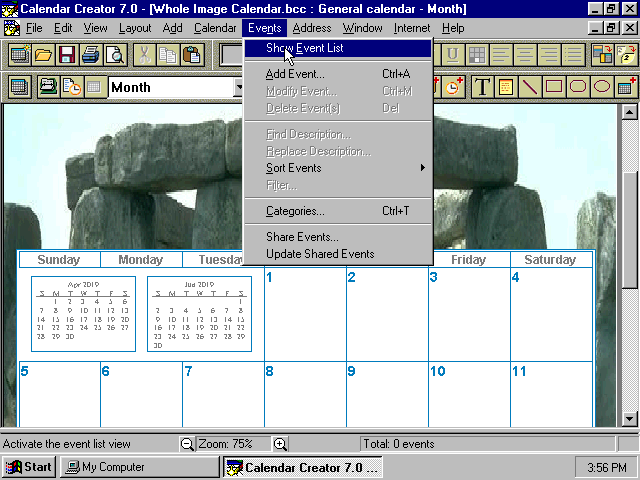This screenshot has height=480, width=640.
Task: Open the View menu
Action: click(x=96, y=28)
